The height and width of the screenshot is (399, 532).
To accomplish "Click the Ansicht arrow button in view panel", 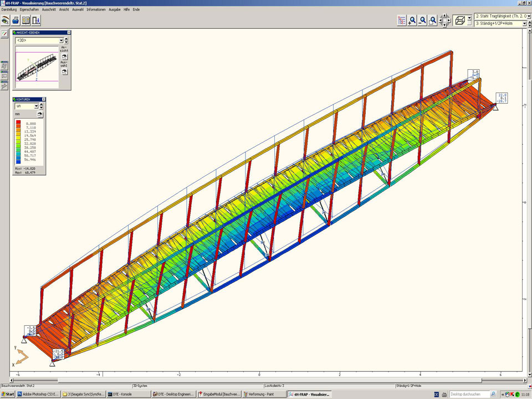I will [64, 57].
